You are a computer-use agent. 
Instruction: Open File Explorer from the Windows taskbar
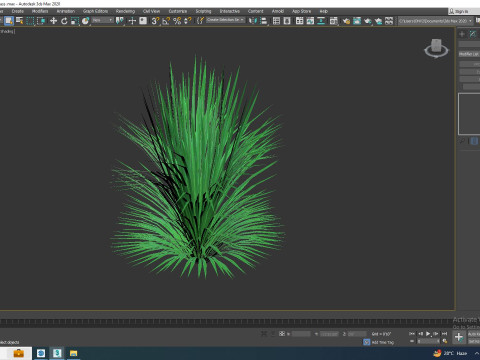73,353
